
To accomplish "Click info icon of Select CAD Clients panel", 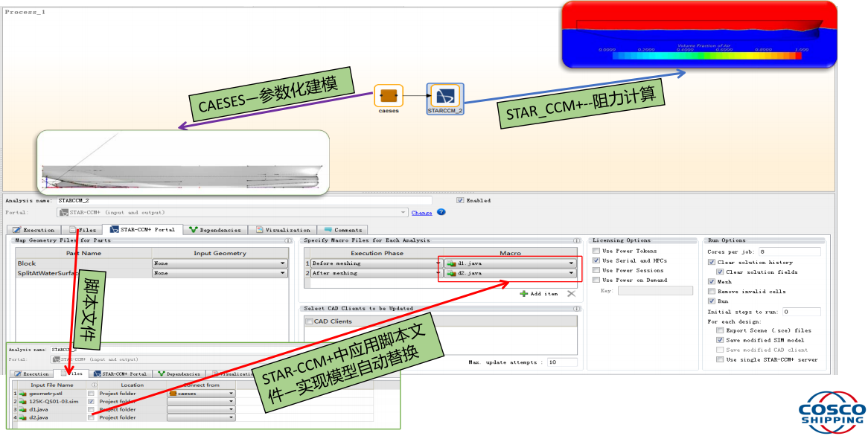I will pos(577,309).
